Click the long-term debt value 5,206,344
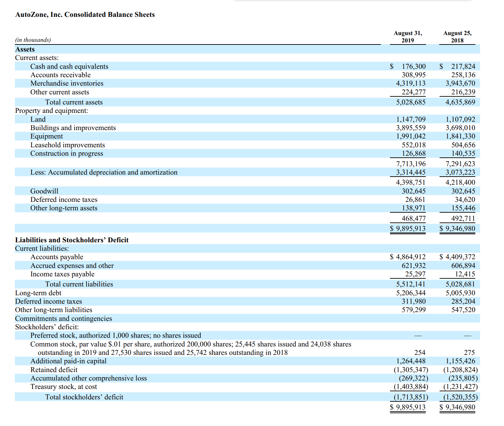This screenshot has width=504, height=426. click(411, 293)
